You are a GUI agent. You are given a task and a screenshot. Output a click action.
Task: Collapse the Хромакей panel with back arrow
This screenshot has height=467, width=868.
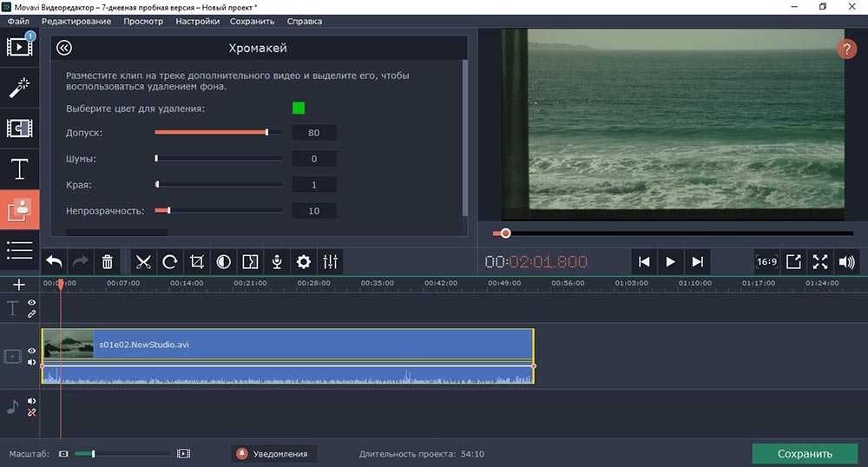click(63, 49)
